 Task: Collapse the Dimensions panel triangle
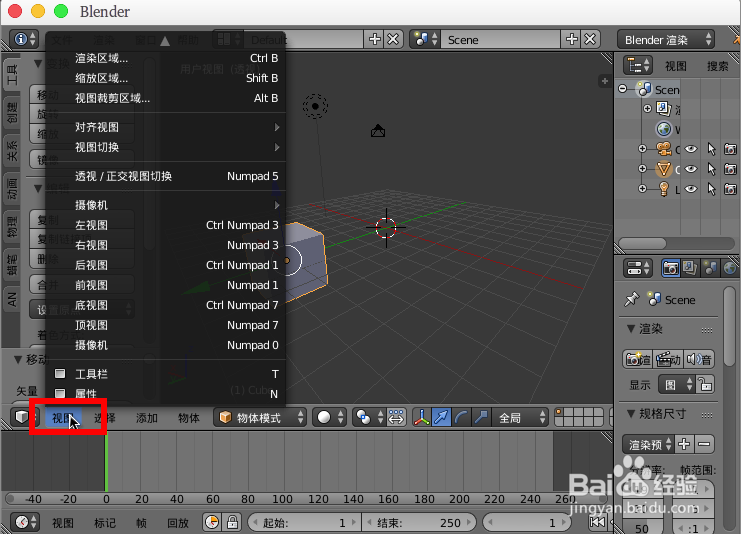coord(630,413)
